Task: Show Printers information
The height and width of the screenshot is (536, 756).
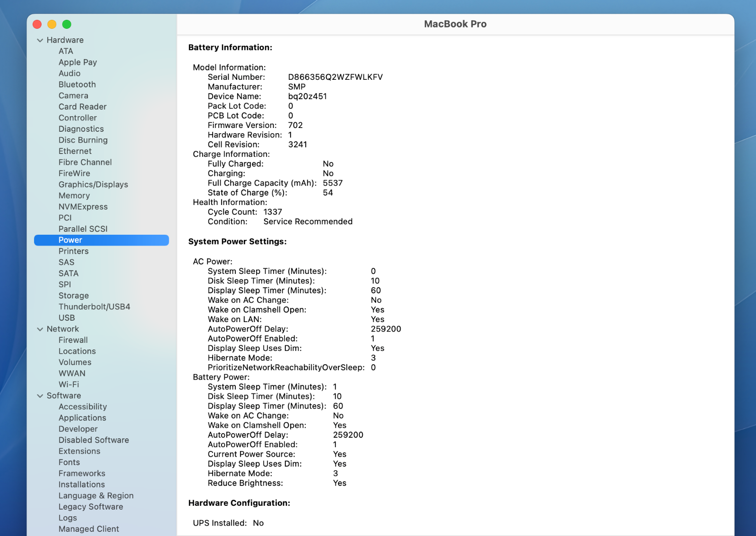Action: tap(73, 251)
